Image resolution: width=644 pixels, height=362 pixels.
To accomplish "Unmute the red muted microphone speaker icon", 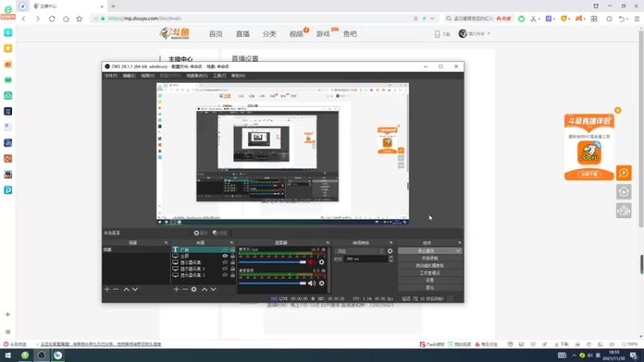I will [x=312, y=262].
